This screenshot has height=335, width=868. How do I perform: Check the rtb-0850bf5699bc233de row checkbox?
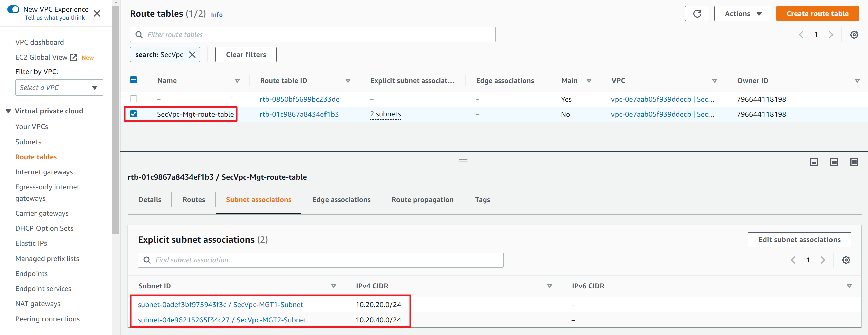pos(133,99)
